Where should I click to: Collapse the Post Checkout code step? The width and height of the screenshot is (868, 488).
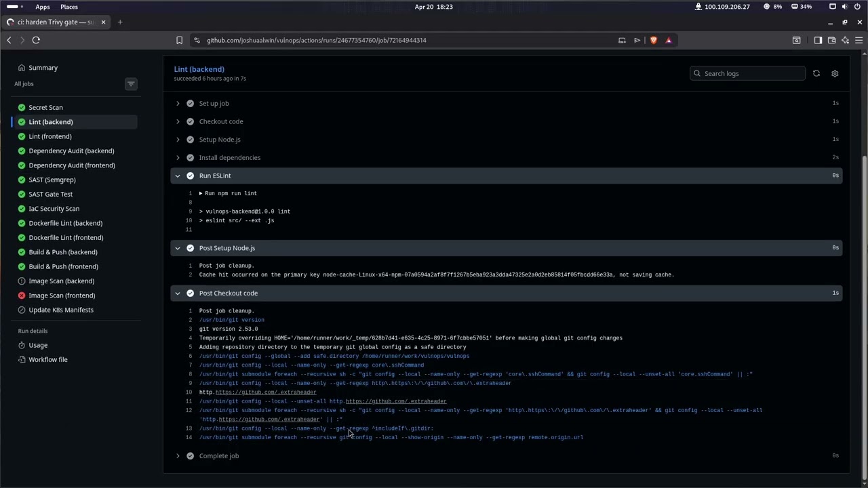pos(506,293)
